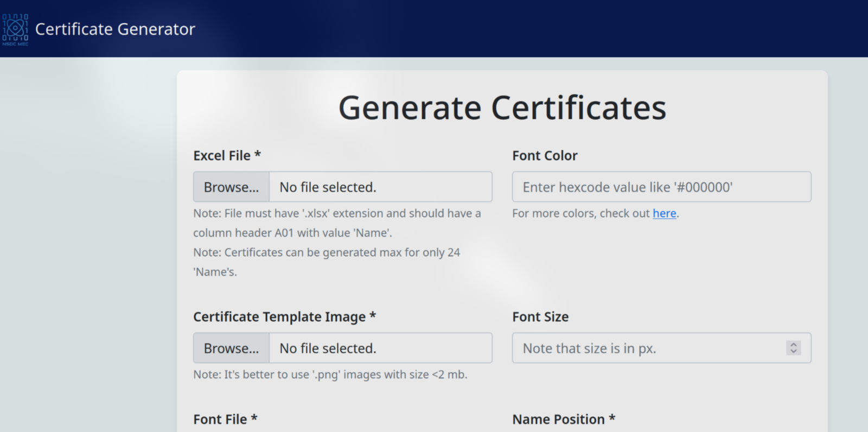Open the 'here' link for more colors

(x=665, y=213)
